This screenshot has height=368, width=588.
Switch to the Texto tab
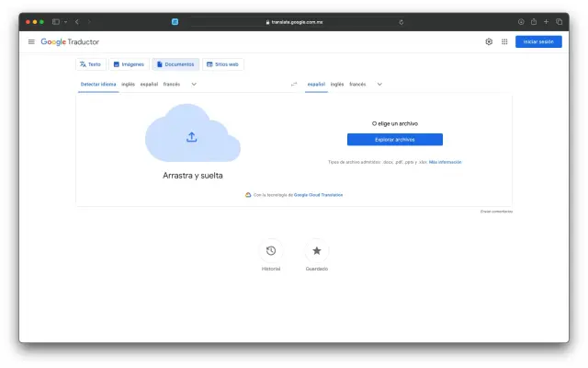[90, 64]
